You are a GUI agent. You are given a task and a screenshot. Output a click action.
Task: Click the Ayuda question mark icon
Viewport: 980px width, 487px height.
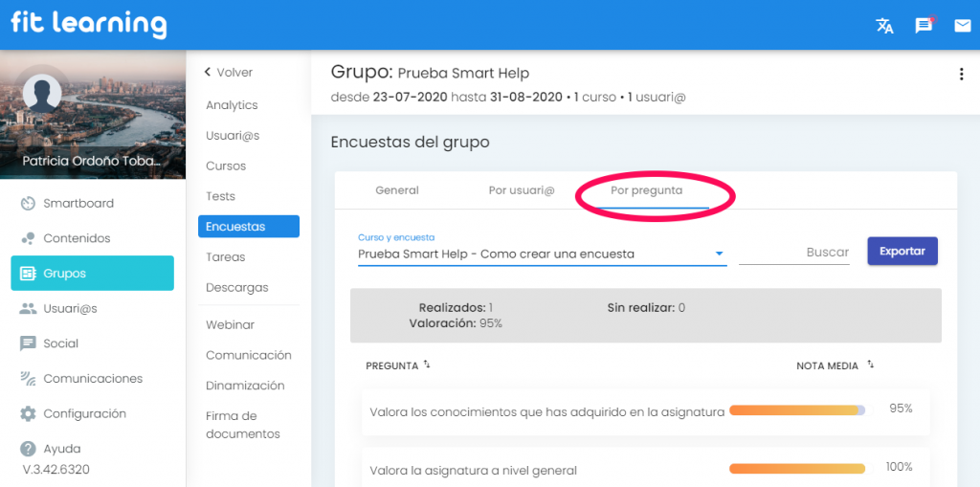[x=28, y=449]
